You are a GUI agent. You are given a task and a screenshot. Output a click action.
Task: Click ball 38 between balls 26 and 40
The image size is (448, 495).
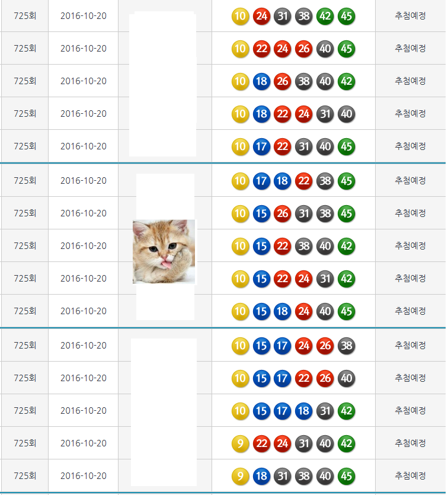click(304, 81)
